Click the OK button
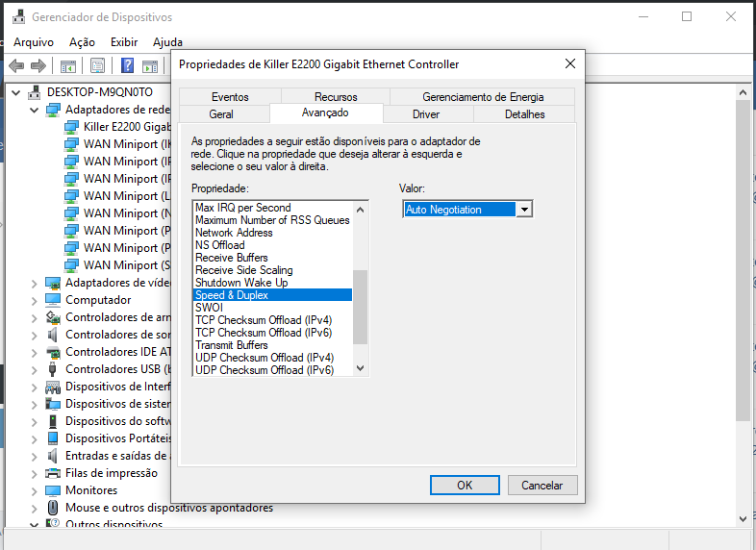Screen dimensions: 756x550 [465, 485]
